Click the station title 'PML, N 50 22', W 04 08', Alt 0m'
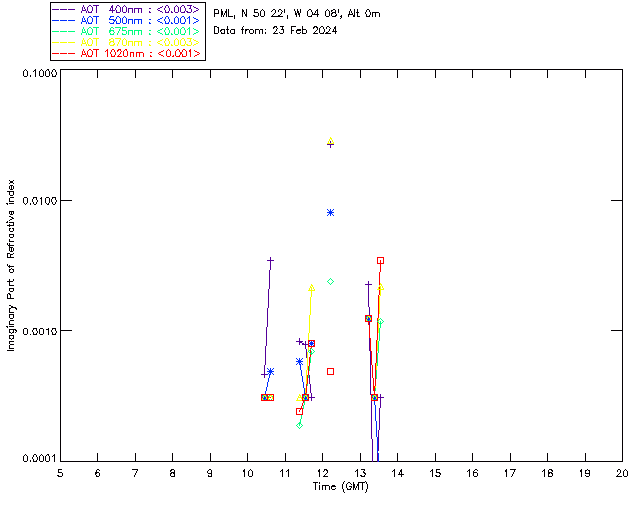This screenshot has height=512, width=640. point(297,13)
